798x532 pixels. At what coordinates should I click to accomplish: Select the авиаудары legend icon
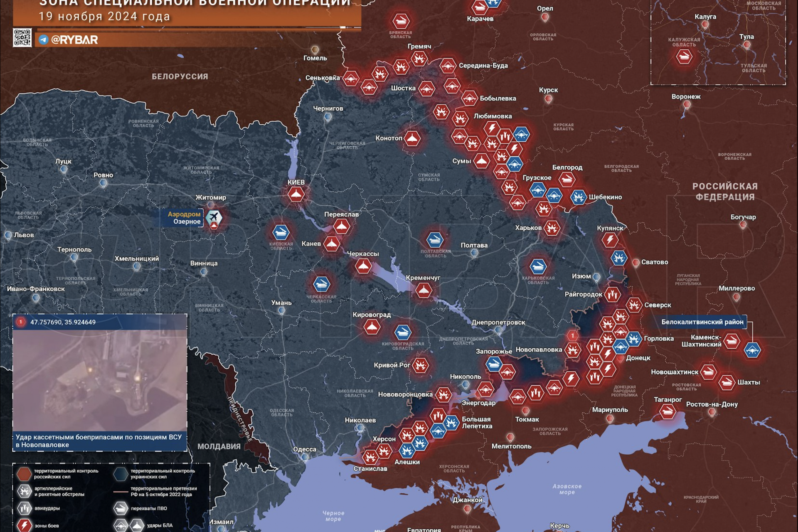(25, 508)
